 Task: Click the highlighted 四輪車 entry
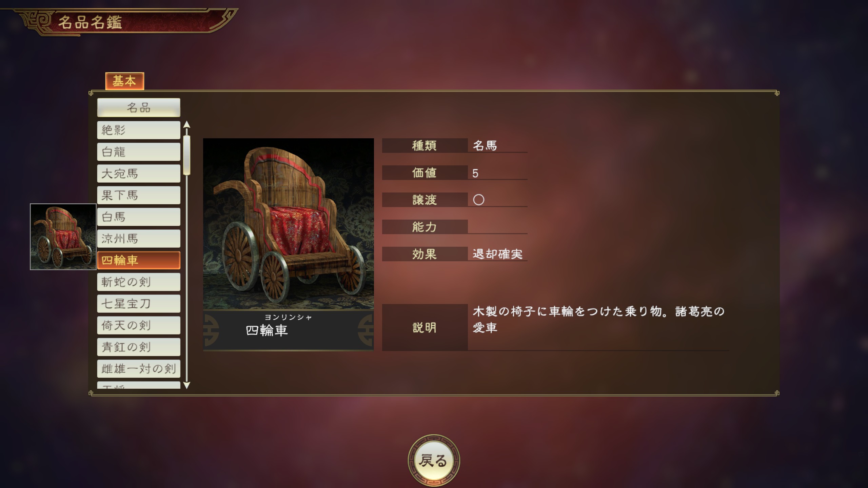(139, 260)
